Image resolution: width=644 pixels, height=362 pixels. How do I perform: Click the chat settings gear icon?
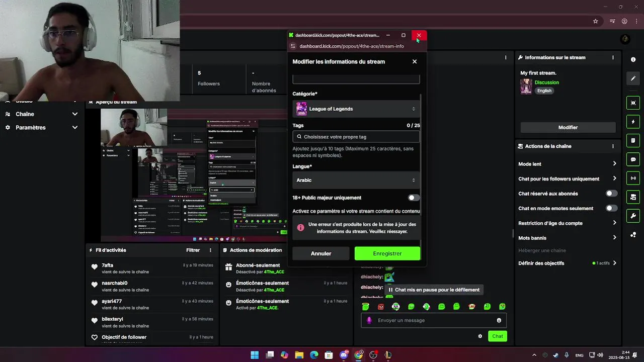[x=480, y=336]
